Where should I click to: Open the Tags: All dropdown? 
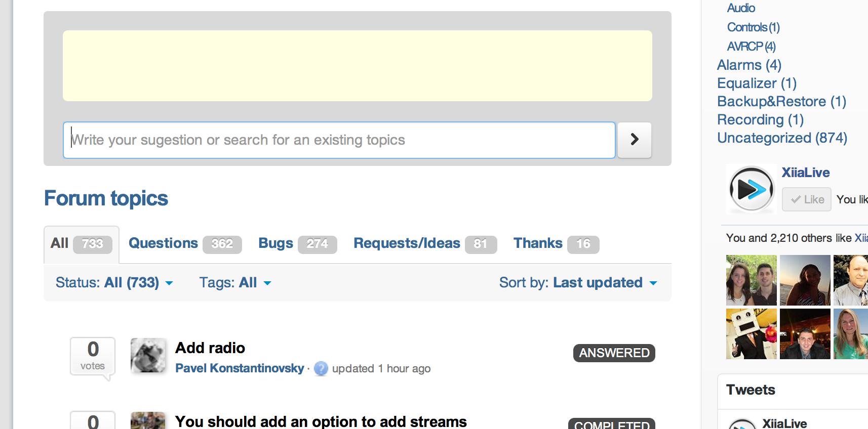(x=235, y=283)
